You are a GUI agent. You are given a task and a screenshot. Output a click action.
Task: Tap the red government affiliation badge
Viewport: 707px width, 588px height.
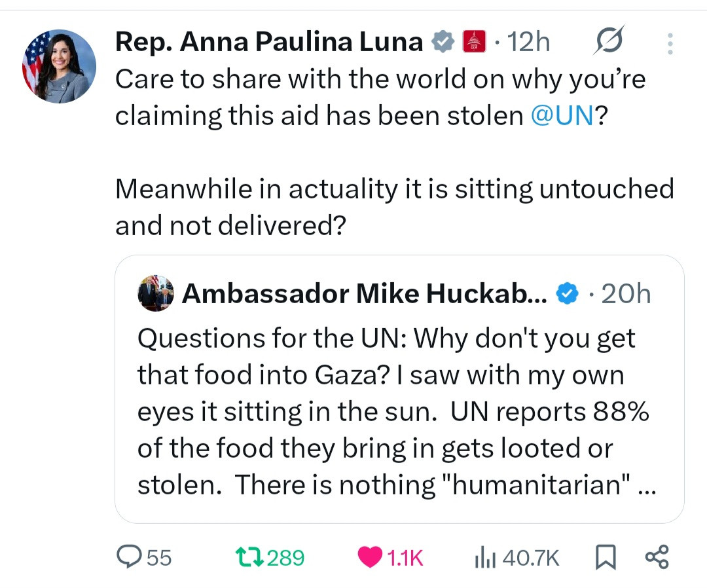click(x=474, y=43)
